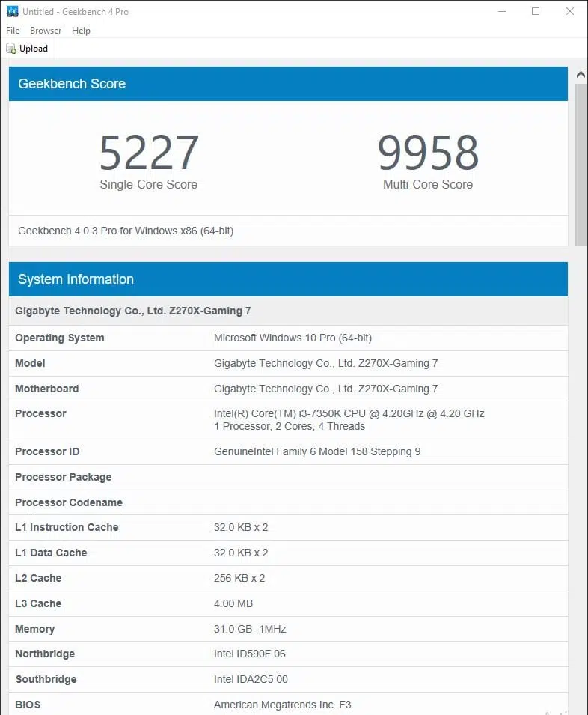The width and height of the screenshot is (588, 715).
Task: Click the Intel IDA2C5 00 value
Action: tap(251, 679)
